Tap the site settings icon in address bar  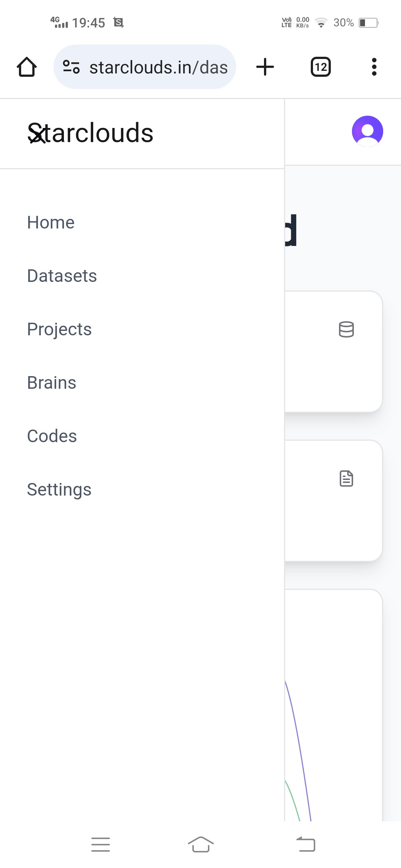[71, 67]
